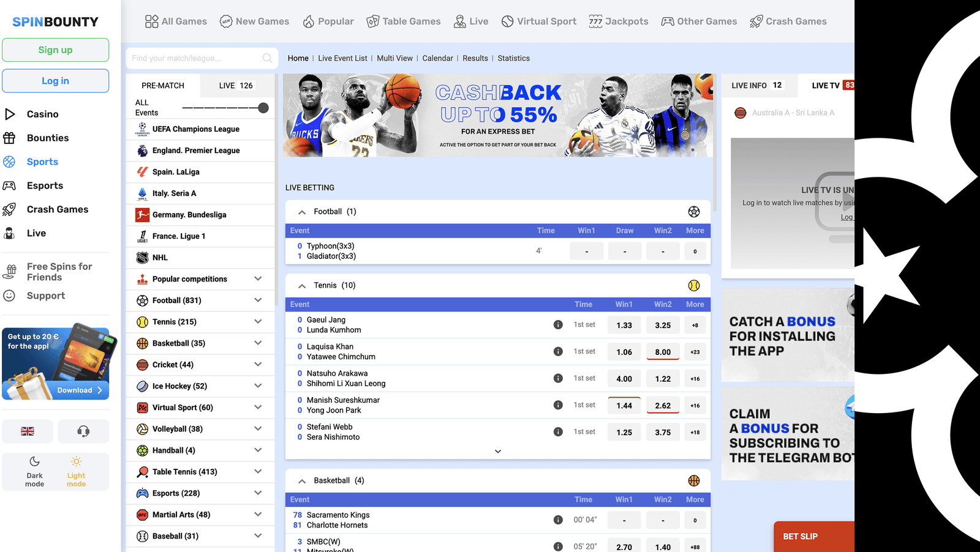Expand the Ice Hockey (52) category
The width and height of the screenshot is (980, 552).
(258, 386)
